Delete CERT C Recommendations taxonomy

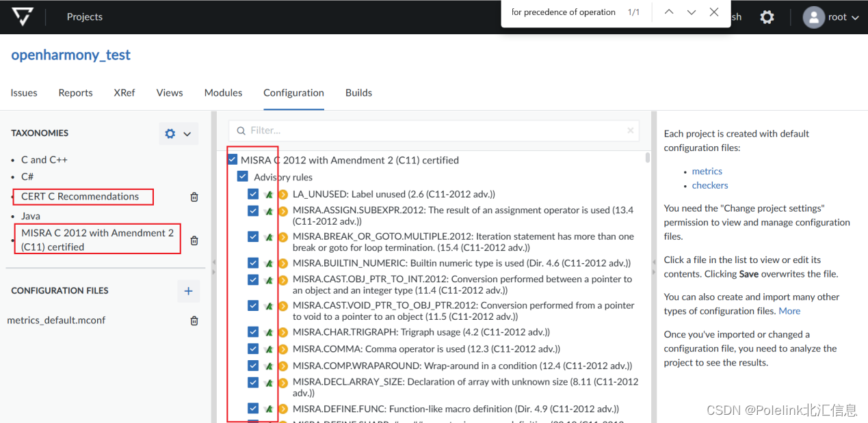[x=194, y=197]
